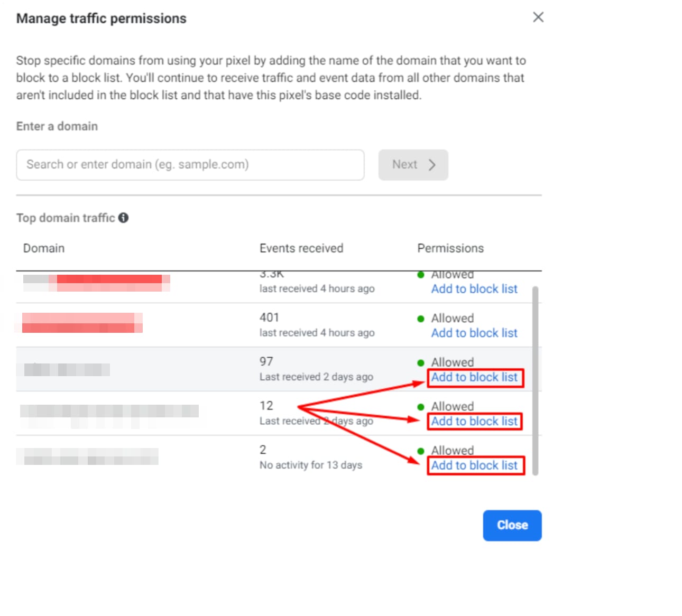Click green Allowed dot in 2 events row
682x616 pixels.
point(421,451)
